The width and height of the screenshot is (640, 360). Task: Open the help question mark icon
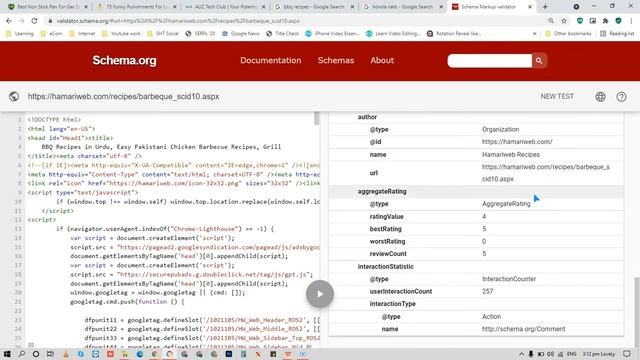(x=621, y=97)
